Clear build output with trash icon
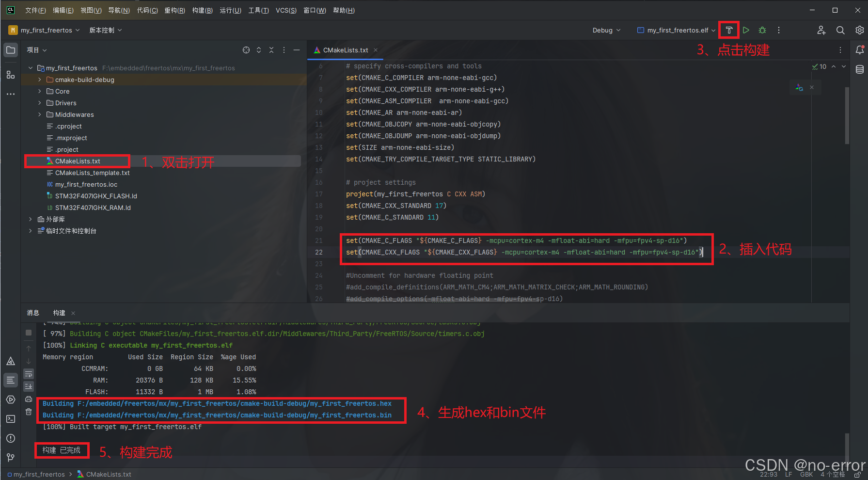Viewport: 868px width, 480px height. pyautogui.click(x=29, y=411)
